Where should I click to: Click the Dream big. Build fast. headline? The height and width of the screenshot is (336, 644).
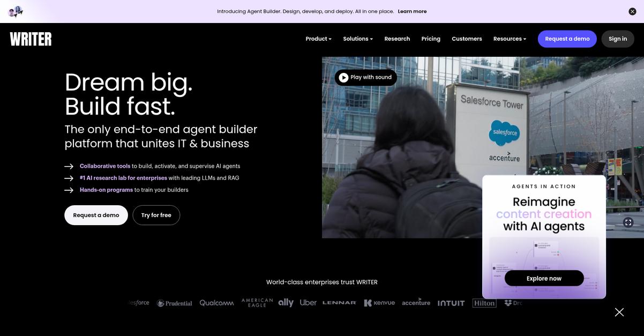pos(129,94)
